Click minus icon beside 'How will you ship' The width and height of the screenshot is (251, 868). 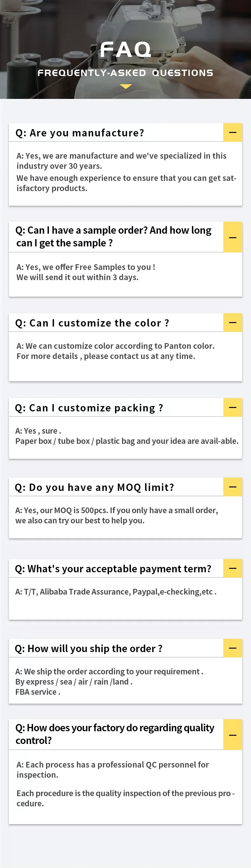coord(233,648)
